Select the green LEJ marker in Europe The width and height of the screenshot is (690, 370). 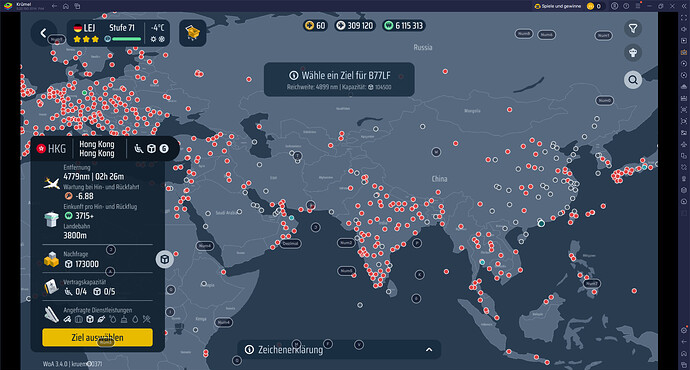84,92
